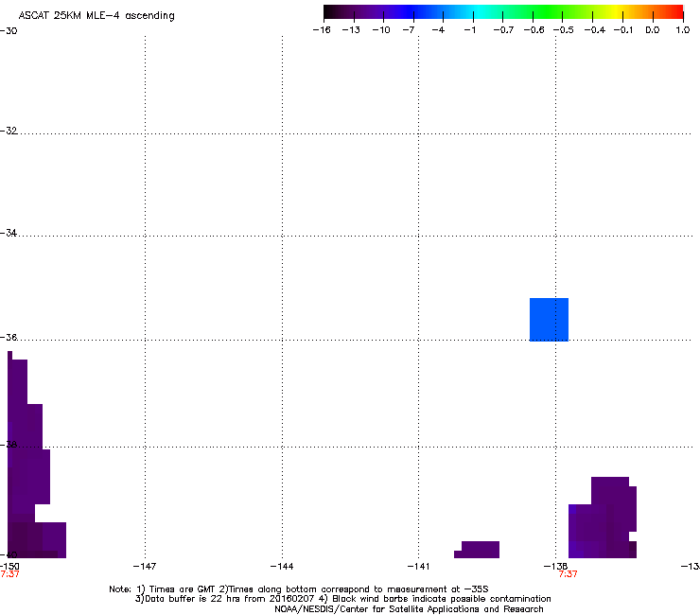Viewport: 700px width, 615px height.
Task: Click the -4 color scale label
Action: [x=438, y=30]
